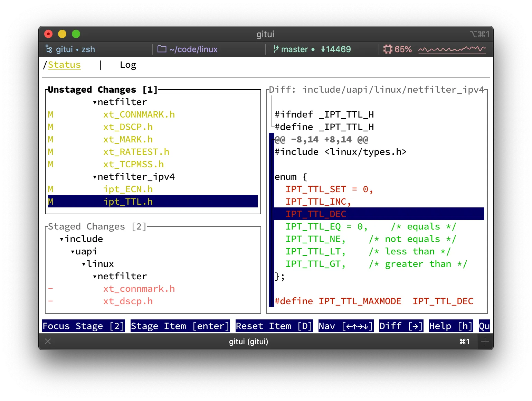Click the ⌘1 shortcut badge in the bottom bar
532x401 pixels.
464,342
